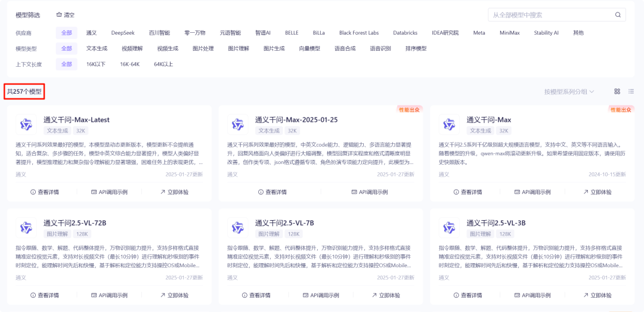Screen dimensions: 644x312
Task: Try 通义千问2.5-VL-72B via 立即体验
Action: [x=174, y=295]
